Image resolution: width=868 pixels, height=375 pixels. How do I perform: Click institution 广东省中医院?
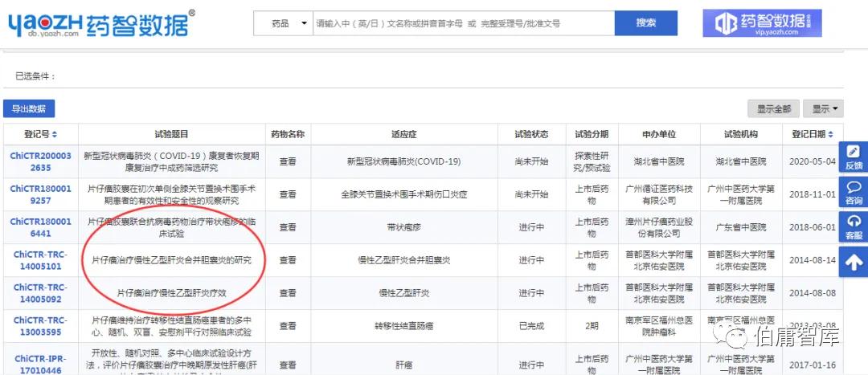(x=741, y=227)
